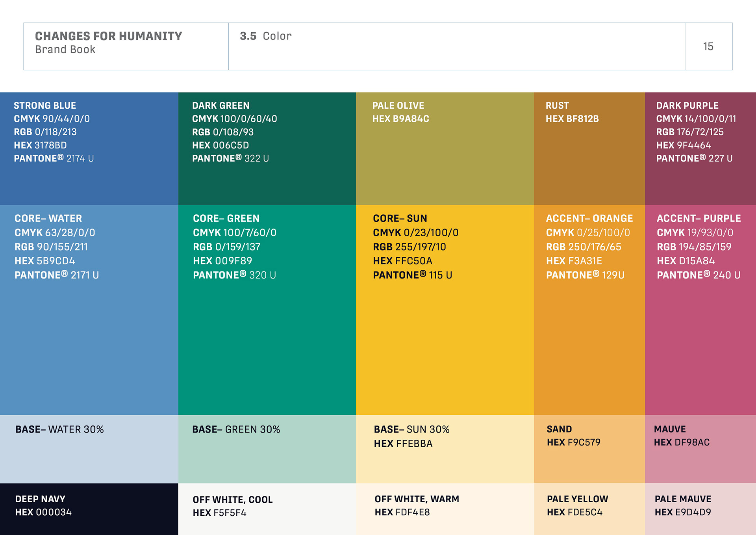Select the Off White, Cool swatch
This screenshot has height=535, width=756.
tap(267, 509)
